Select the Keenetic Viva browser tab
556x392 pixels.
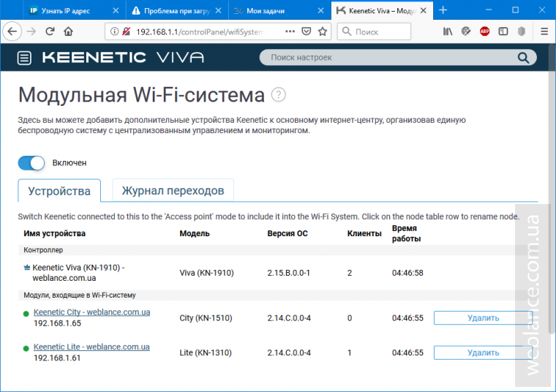[x=381, y=11]
